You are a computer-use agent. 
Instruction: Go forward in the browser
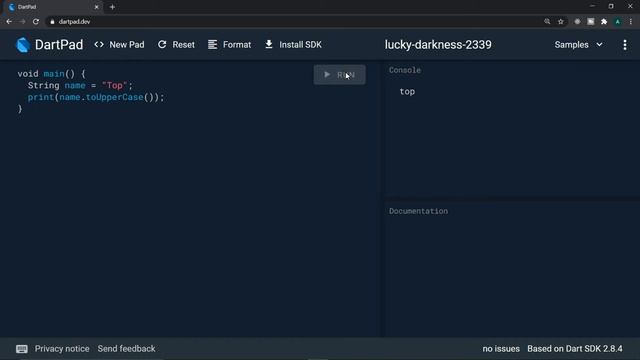pyautogui.click(x=22, y=22)
